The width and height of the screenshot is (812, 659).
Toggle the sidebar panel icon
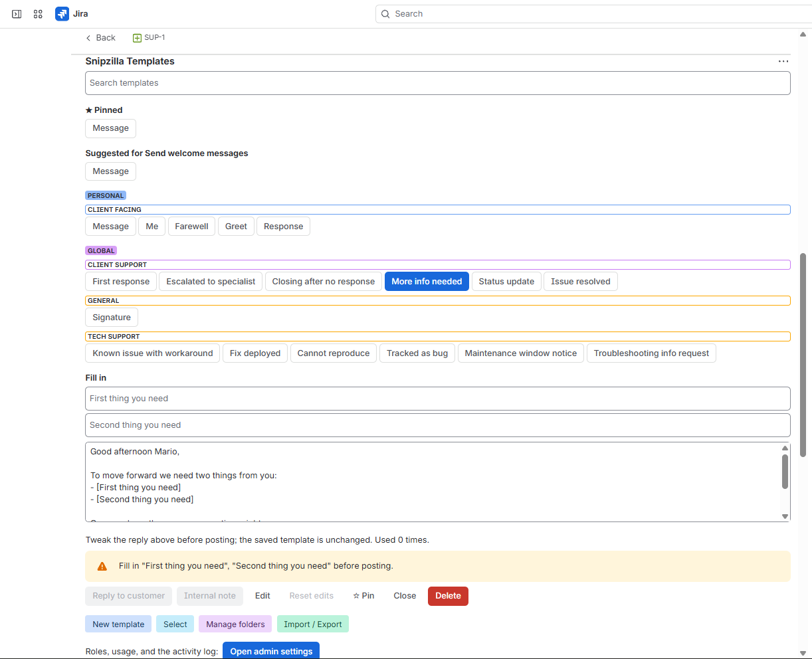(17, 14)
